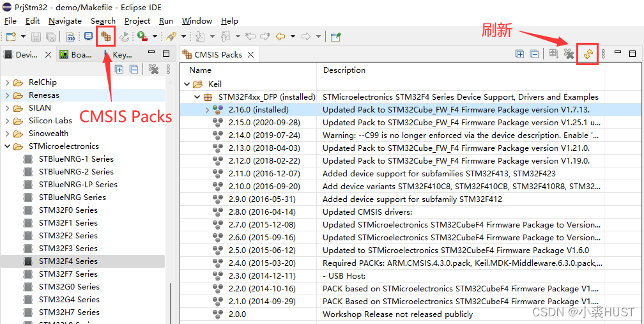Open the Project menu
This screenshot has height=324, width=644.
click(x=137, y=21)
